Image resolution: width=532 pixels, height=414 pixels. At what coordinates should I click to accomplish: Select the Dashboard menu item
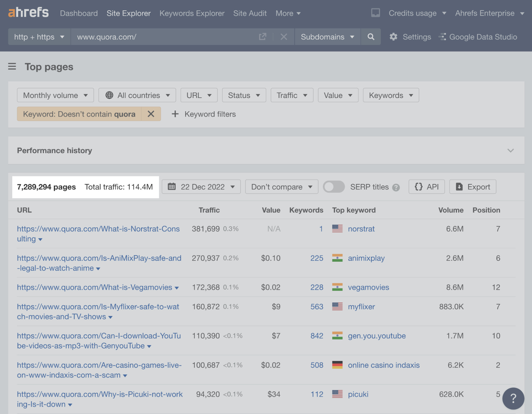coord(79,12)
